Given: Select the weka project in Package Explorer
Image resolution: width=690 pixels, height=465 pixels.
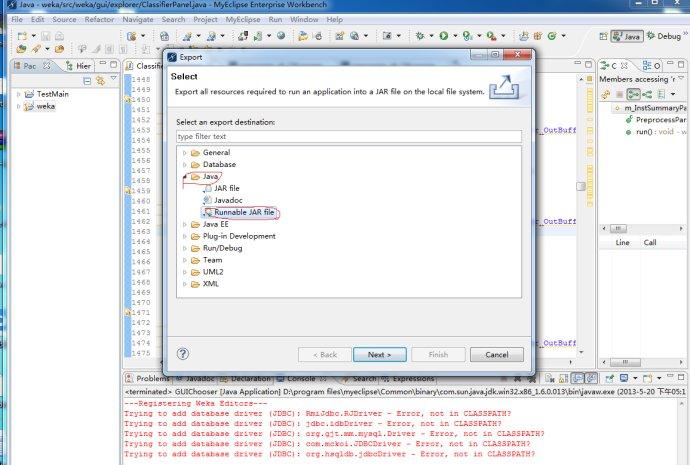Looking at the screenshot, I should click(x=45, y=106).
